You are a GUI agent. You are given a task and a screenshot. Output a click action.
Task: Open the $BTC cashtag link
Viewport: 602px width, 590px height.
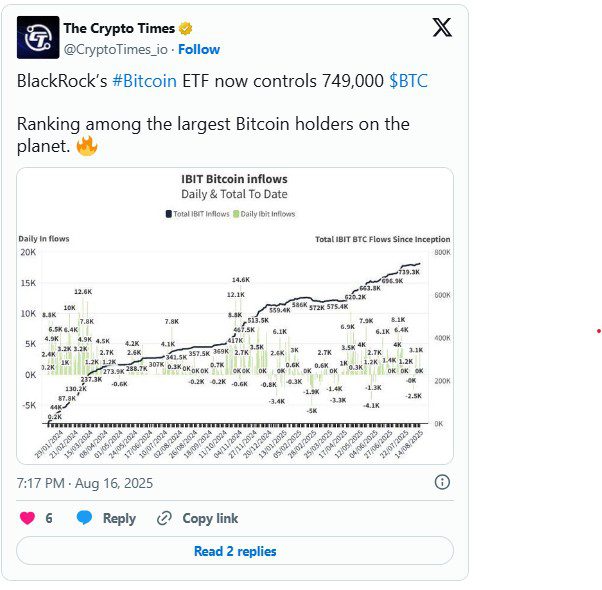click(x=408, y=81)
